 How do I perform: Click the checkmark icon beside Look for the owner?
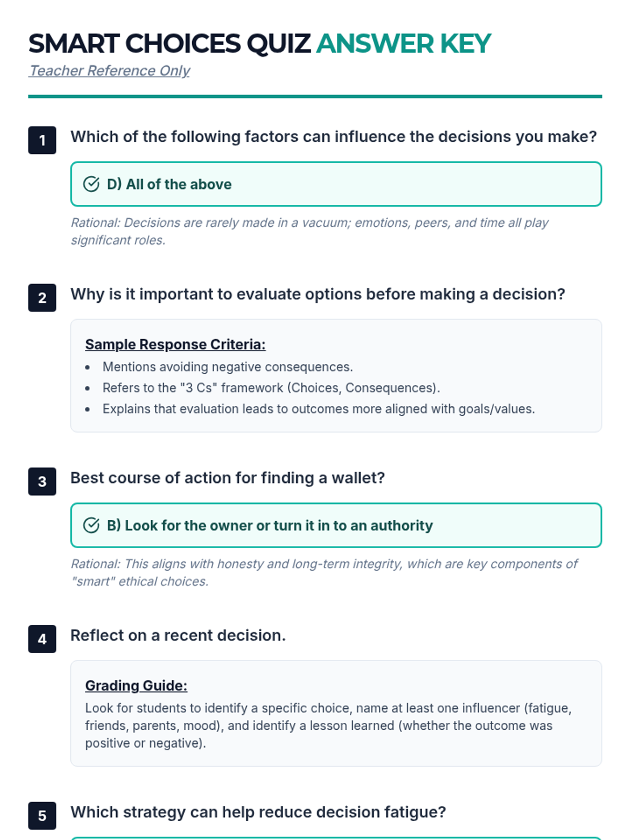coord(91,526)
